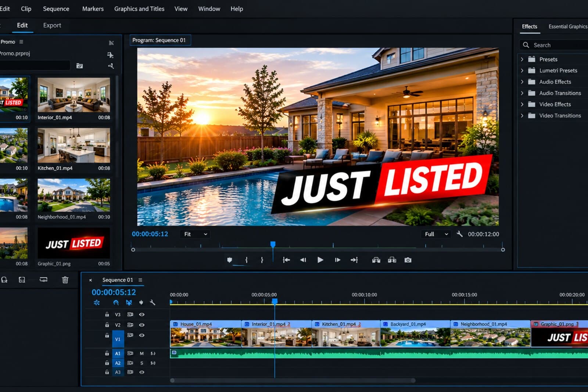
Task: Click the timeline horizontal scrollbar
Action: [293, 381]
